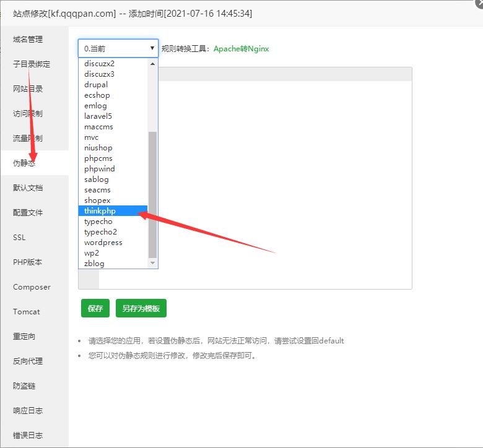The image size is (483, 448).
Task: Go to the SSL settings tab
Action: tap(19, 238)
